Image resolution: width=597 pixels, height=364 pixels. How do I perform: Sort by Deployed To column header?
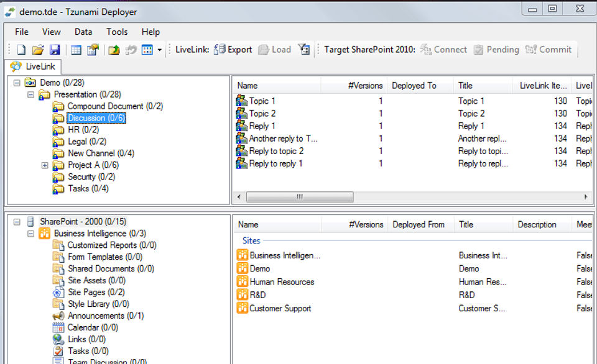point(420,86)
